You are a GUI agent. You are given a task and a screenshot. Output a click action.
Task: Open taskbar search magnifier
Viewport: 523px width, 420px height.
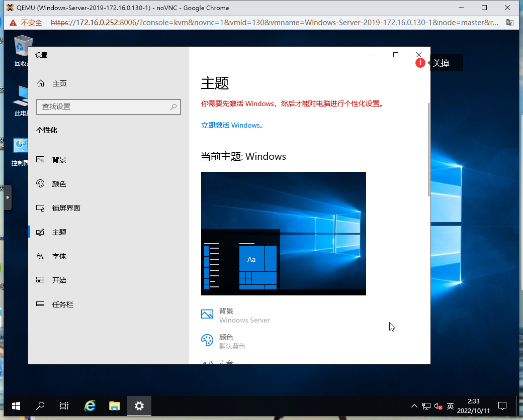(40, 405)
